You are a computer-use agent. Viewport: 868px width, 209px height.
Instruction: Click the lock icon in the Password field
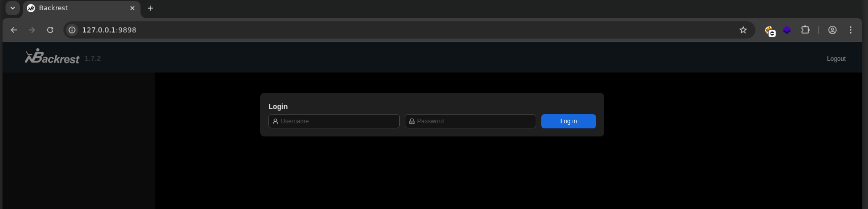point(412,121)
